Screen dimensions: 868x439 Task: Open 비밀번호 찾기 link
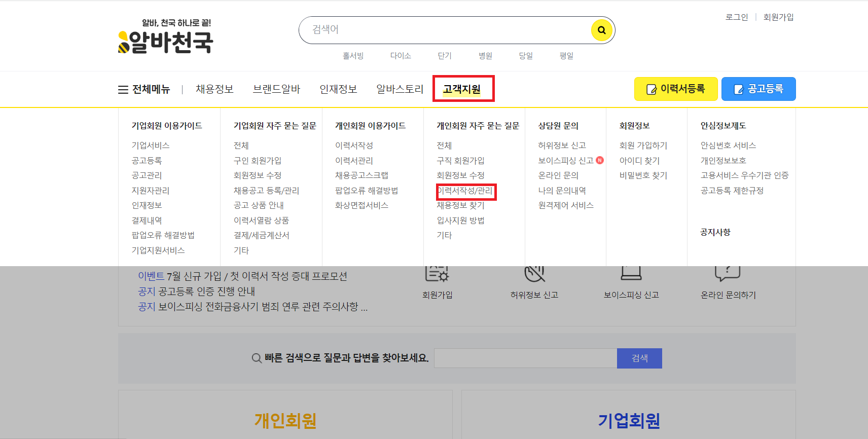click(x=643, y=175)
